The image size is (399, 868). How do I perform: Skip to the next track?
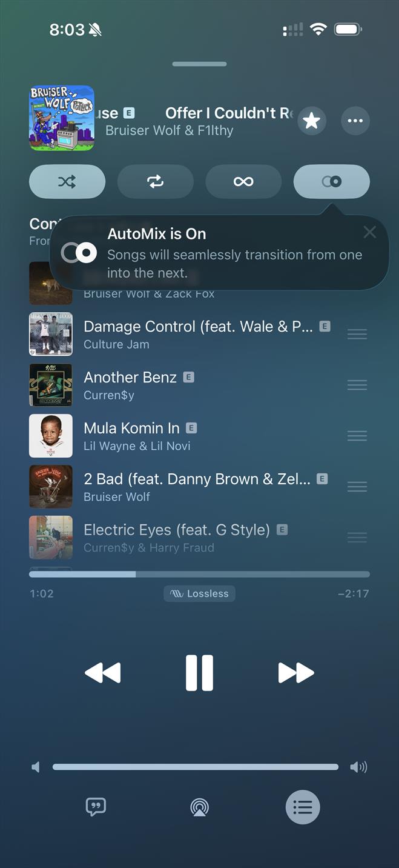tap(296, 673)
